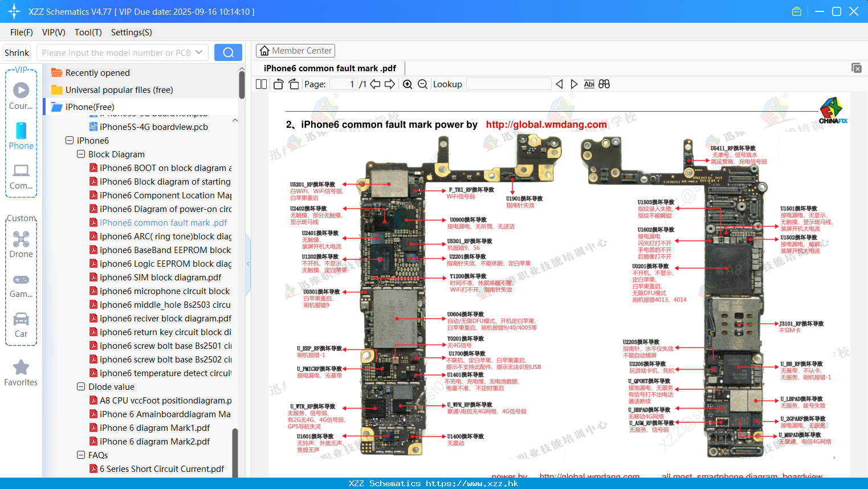This screenshot has width=868, height=489.
Task: Open A8 CPU vccFoot positiondiagram file
Action: 160,401
